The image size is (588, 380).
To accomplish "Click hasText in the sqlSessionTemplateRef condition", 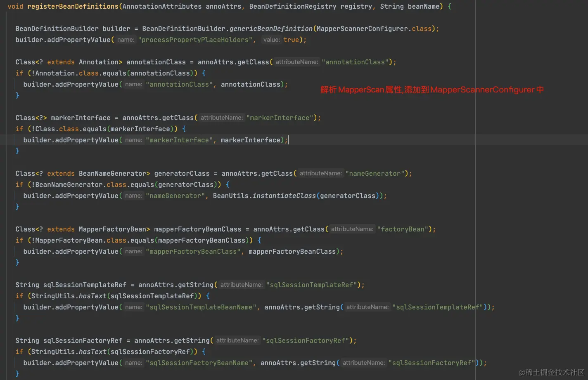I will pyautogui.click(x=92, y=296).
